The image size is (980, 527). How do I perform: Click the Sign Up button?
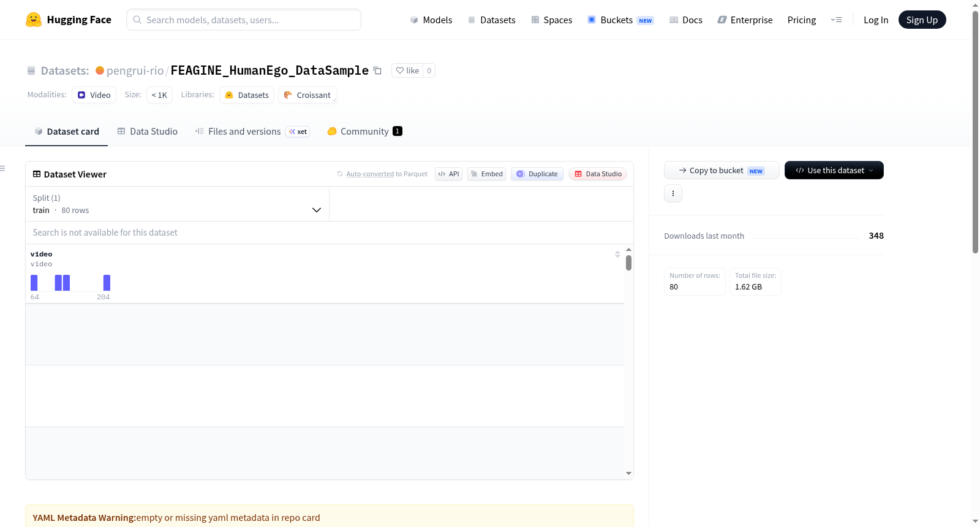tap(922, 20)
